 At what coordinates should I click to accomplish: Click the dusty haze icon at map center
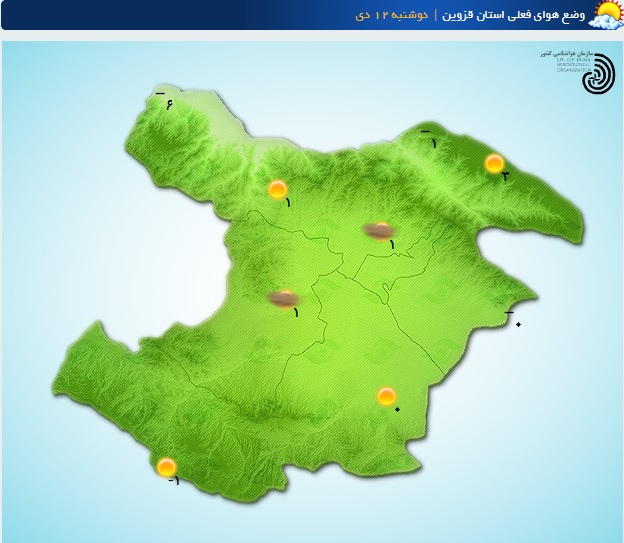378,231
